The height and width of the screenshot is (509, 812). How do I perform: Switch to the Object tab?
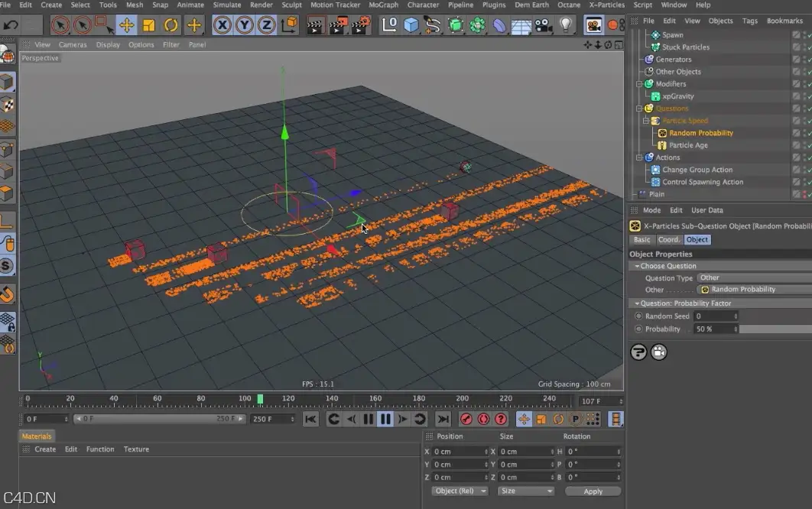tap(697, 240)
